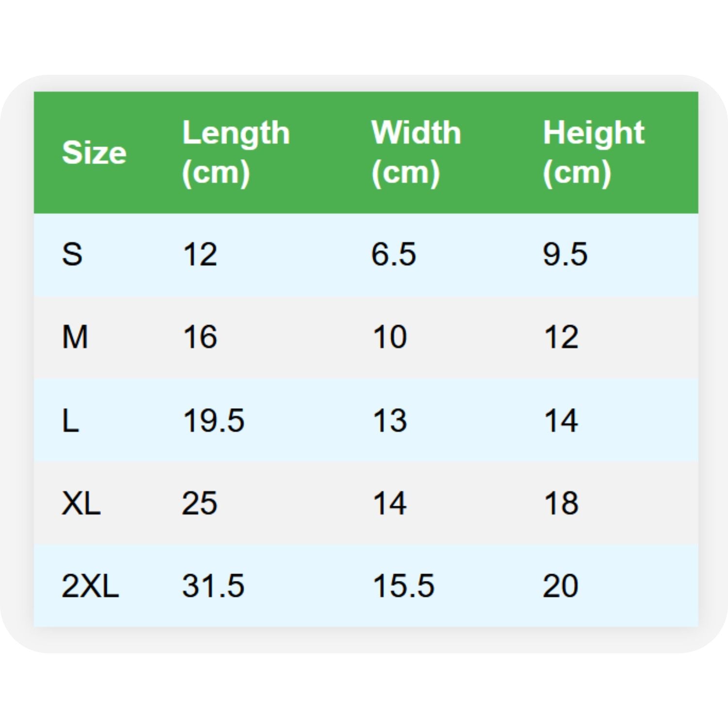Click the S length value 12
Image resolution: width=728 pixels, height=728 pixels.
pyautogui.click(x=199, y=254)
